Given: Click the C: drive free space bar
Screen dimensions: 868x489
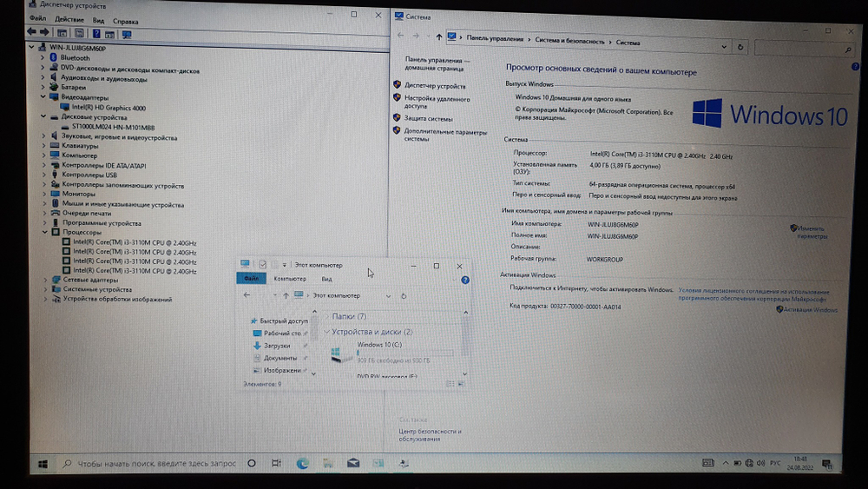Looking at the screenshot, I should [x=404, y=353].
